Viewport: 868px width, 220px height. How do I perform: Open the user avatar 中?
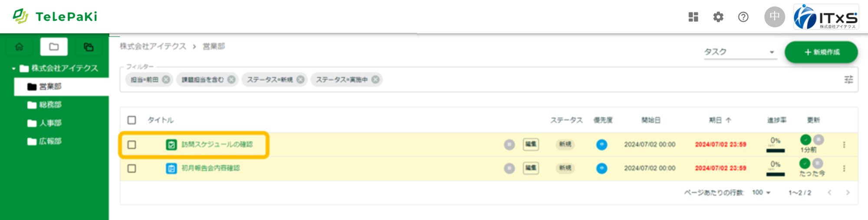click(774, 17)
